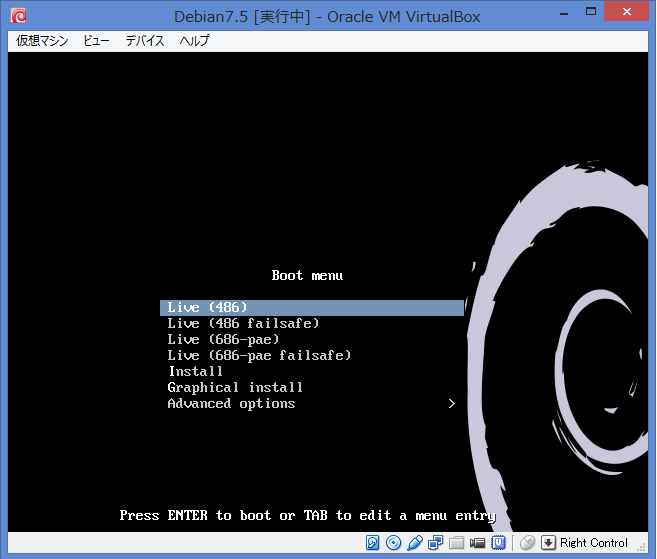Open the 仮想マシン menu
The width and height of the screenshot is (657, 559).
[x=42, y=41]
